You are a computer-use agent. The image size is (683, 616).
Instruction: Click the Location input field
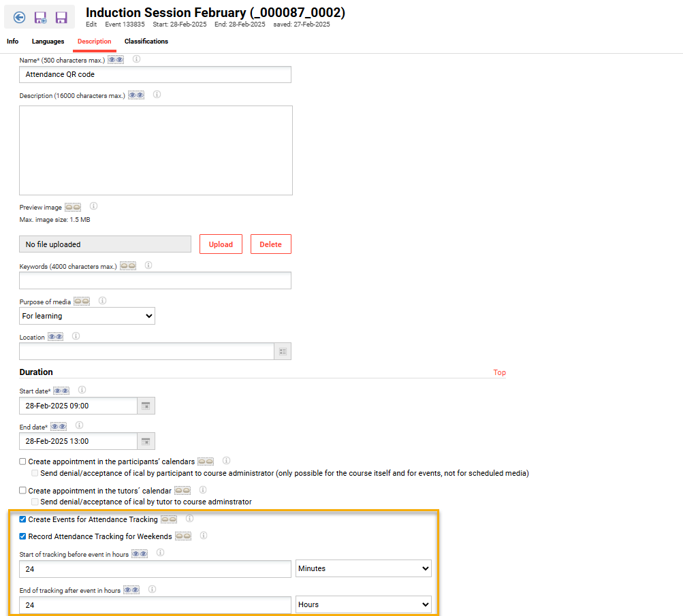point(147,351)
